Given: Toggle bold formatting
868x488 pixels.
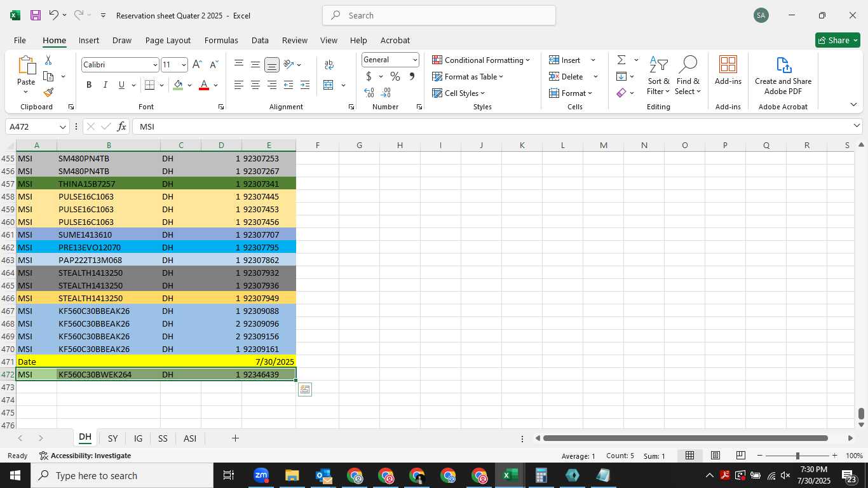Looking at the screenshot, I should pos(89,85).
